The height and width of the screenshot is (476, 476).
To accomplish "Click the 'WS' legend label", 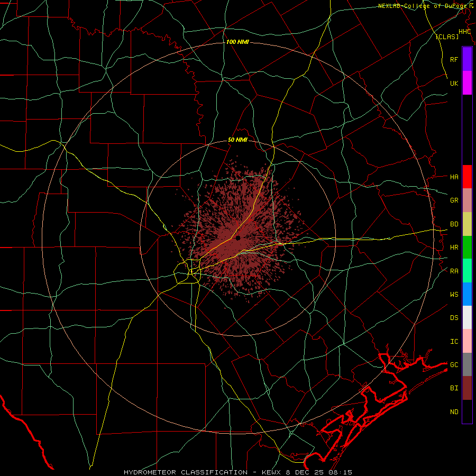I will tap(454, 294).
